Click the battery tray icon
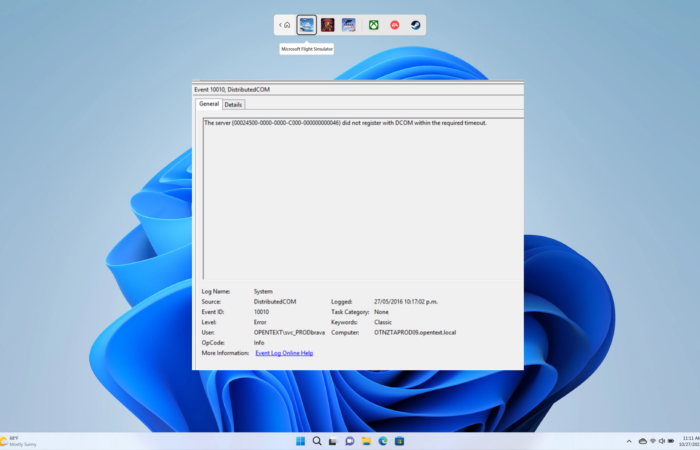 point(671,441)
